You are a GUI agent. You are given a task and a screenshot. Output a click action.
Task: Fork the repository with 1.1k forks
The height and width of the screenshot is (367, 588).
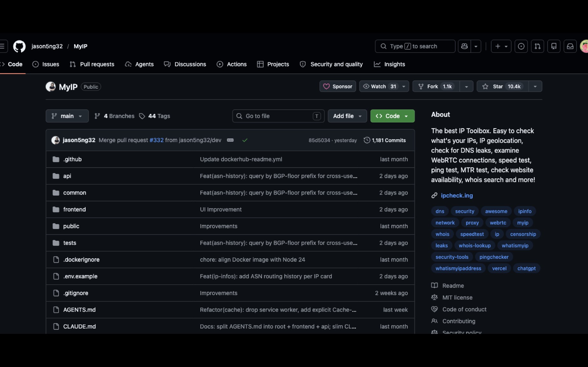pos(436,87)
